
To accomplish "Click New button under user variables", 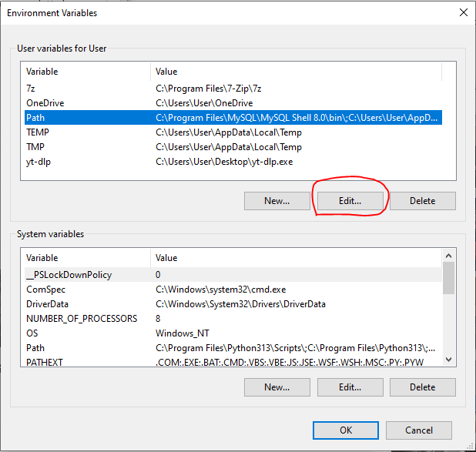I will (277, 201).
